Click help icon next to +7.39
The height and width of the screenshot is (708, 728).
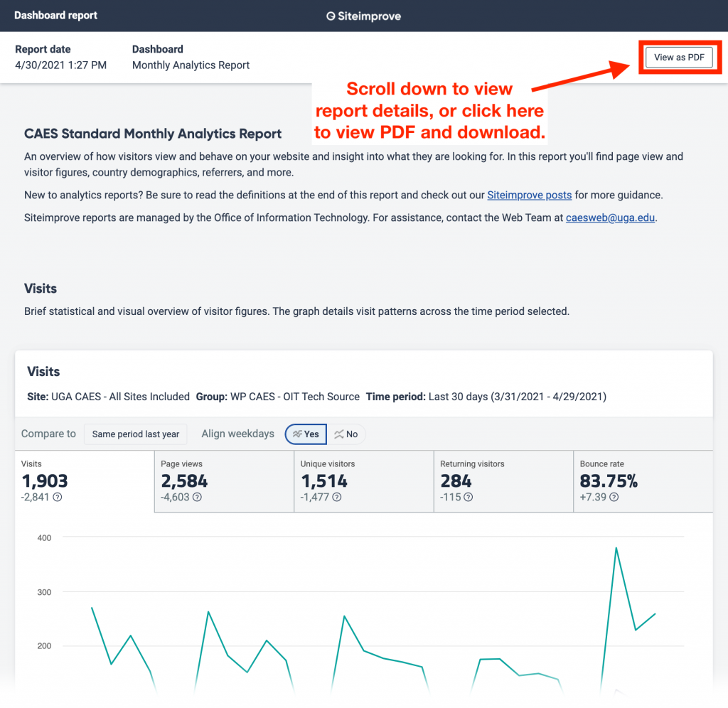point(614,497)
